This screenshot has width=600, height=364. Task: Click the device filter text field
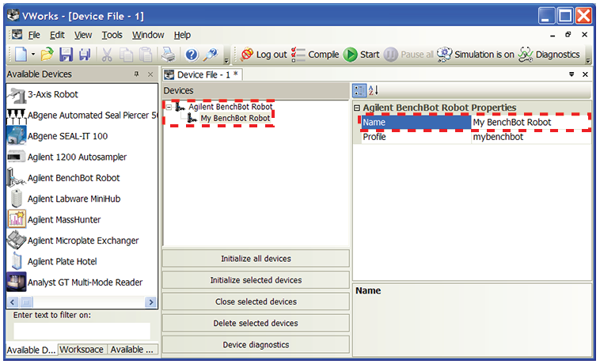pyautogui.click(x=82, y=331)
